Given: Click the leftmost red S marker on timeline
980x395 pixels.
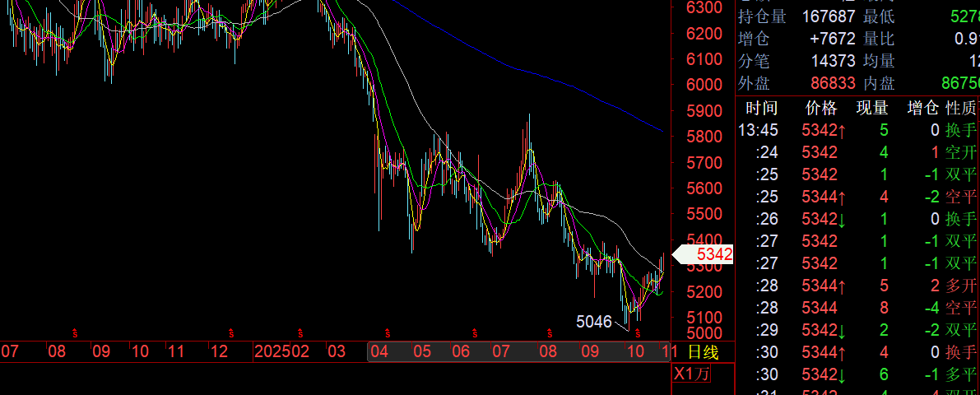Looking at the screenshot, I should pyautogui.click(x=74, y=332).
